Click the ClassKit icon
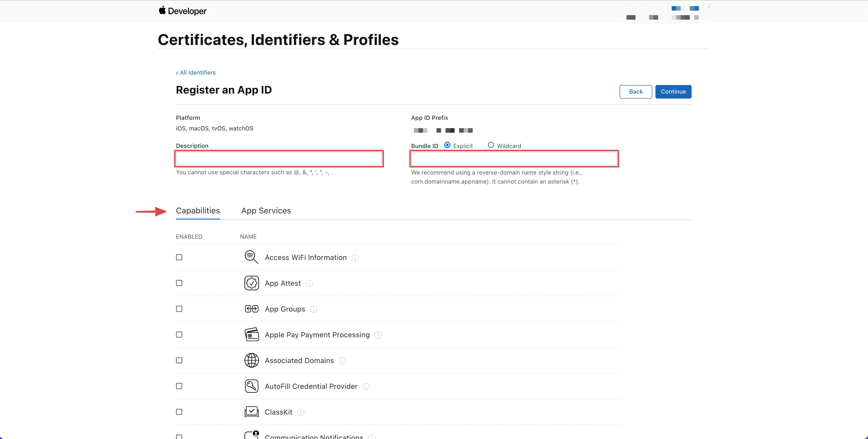 251,412
